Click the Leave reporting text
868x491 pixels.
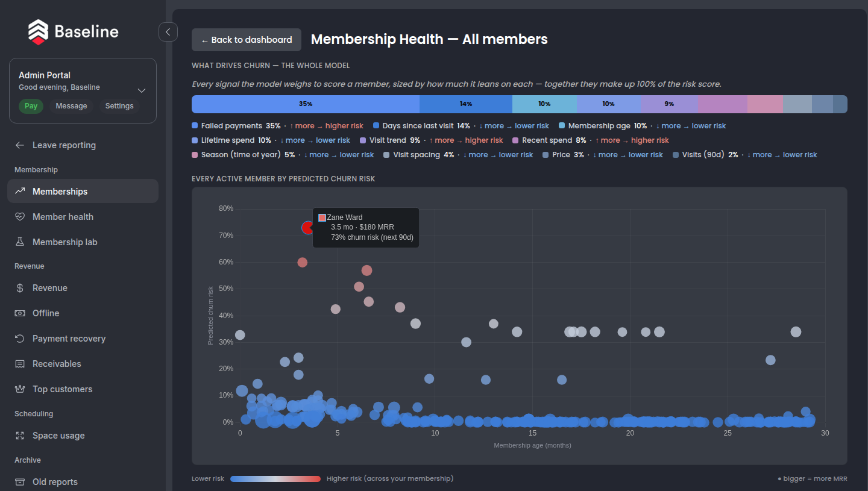tap(64, 145)
